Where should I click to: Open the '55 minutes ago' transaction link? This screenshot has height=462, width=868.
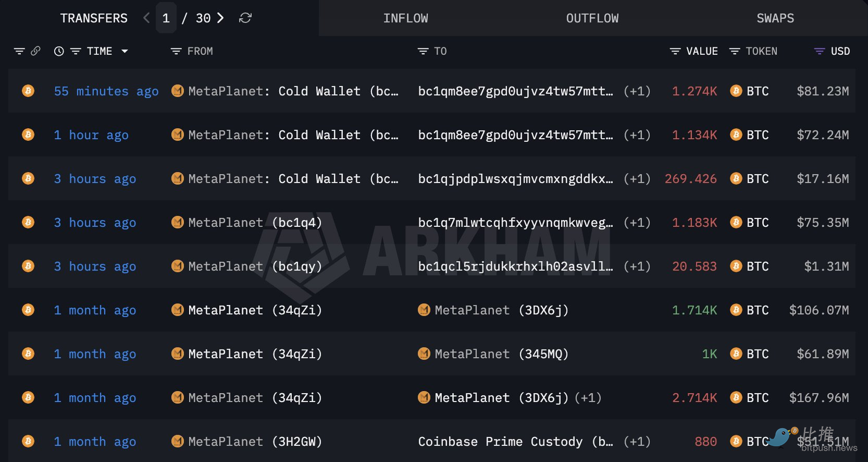point(106,91)
